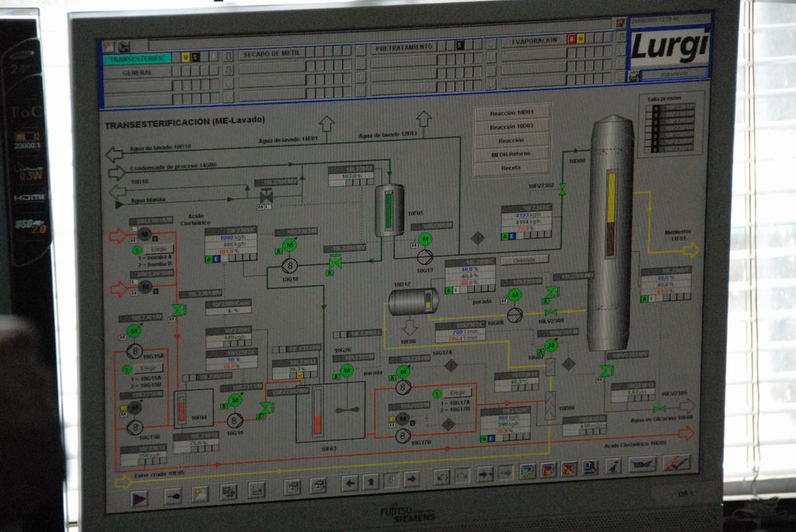Open the Reacción 10D03 screen
Image resolution: width=796 pixels, height=532 pixels.
[511, 127]
